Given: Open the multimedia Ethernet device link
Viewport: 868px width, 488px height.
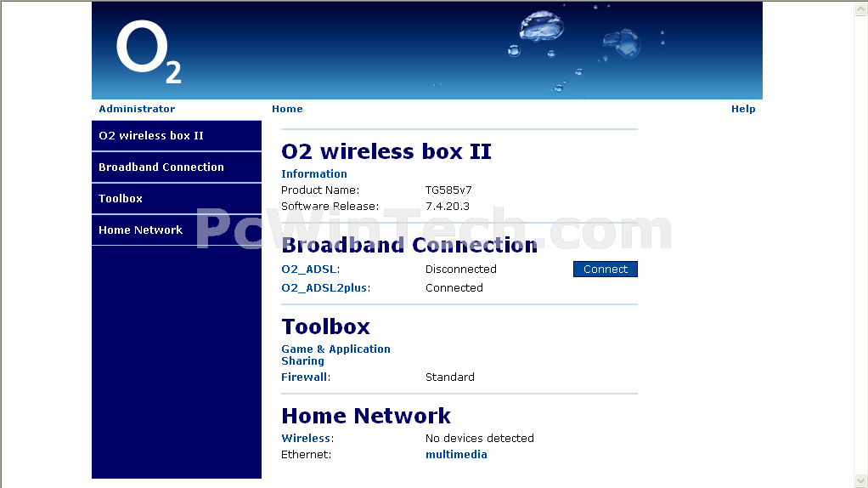Looking at the screenshot, I should coord(456,455).
